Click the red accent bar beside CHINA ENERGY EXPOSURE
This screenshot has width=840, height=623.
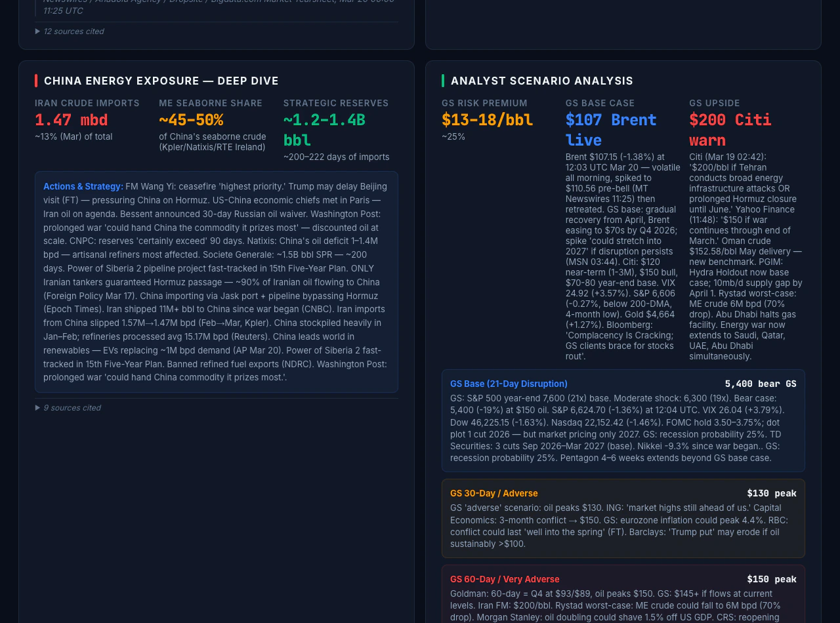[35, 80]
